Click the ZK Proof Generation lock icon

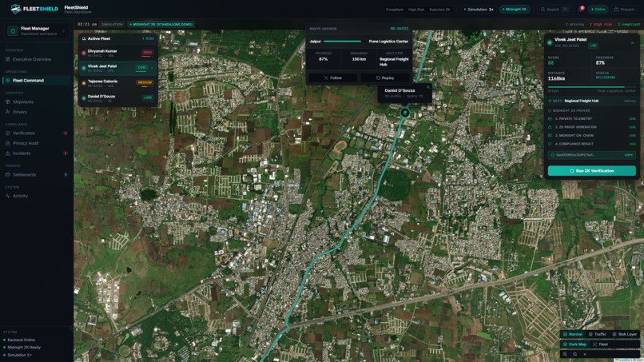(550, 127)
